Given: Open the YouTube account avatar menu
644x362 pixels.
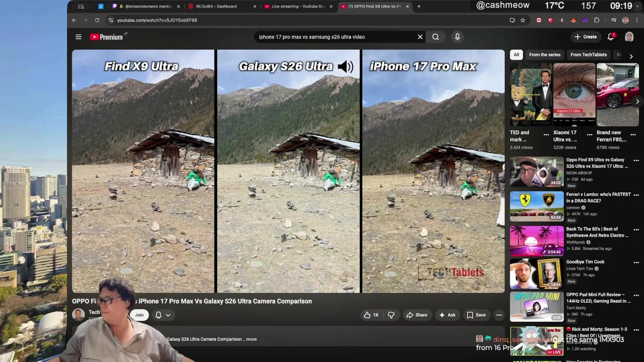Looking at the screenshot, I should (x=629, y=37).
